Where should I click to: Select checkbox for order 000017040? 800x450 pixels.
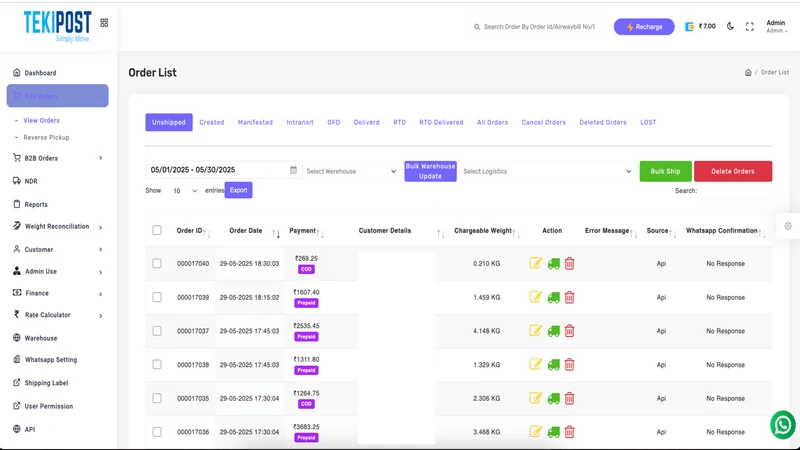point(157,263)
